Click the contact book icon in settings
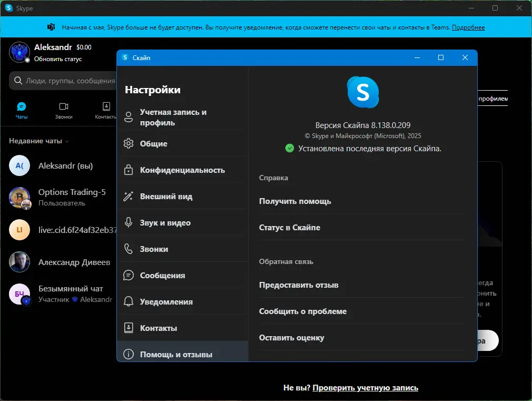Image resolution: width=532 pixels, height=401 pixels. [129, 328]
